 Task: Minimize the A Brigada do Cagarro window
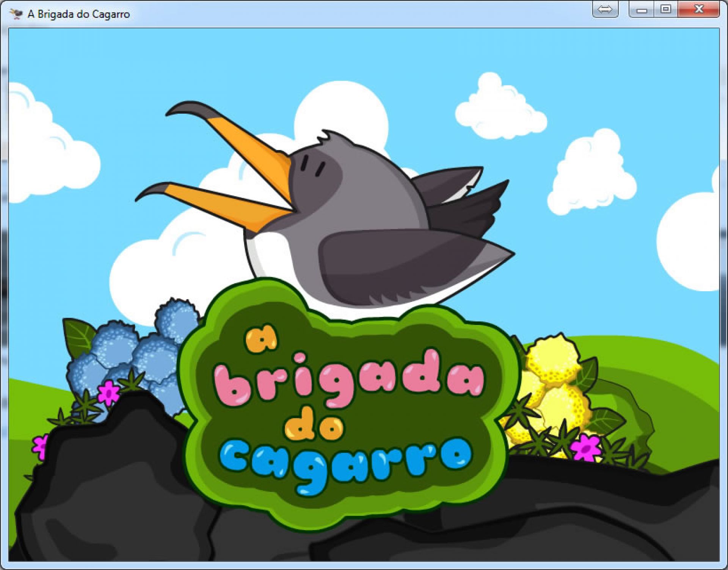[x=642, y=9]
